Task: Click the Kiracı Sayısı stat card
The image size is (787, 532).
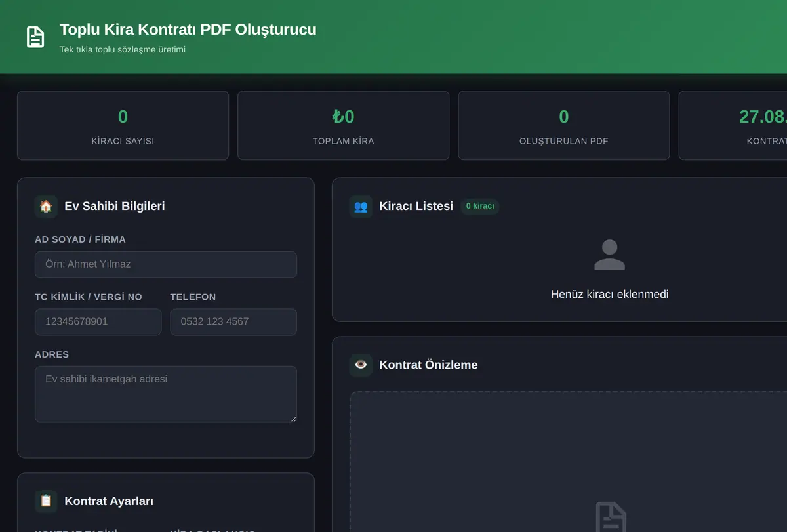Action: pos(123,125)
